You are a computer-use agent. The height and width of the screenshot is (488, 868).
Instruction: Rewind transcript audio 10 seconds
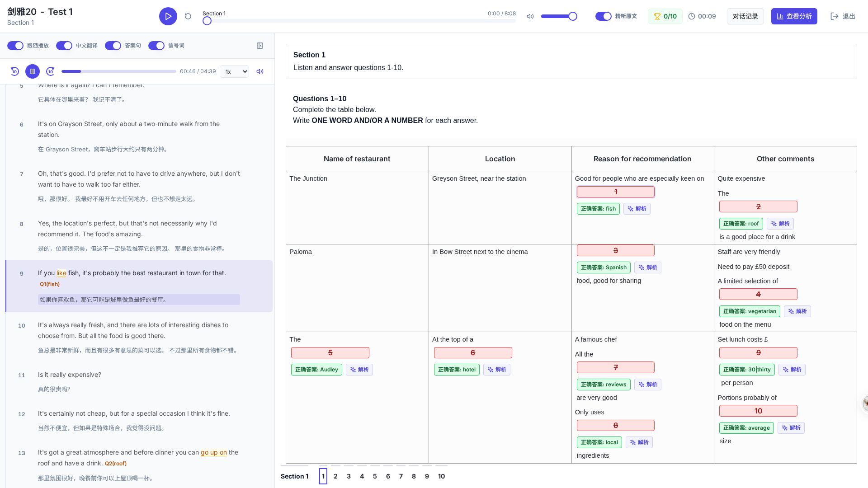[14, 71]
